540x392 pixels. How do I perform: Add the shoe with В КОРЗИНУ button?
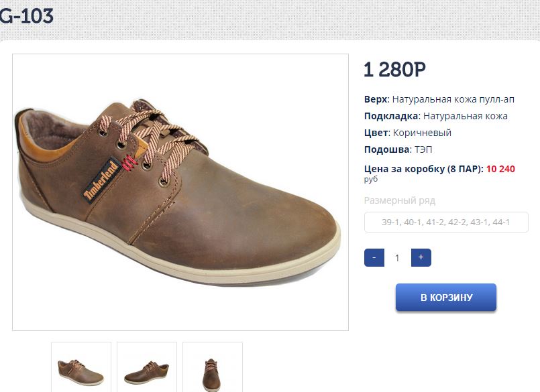point(446,298)
